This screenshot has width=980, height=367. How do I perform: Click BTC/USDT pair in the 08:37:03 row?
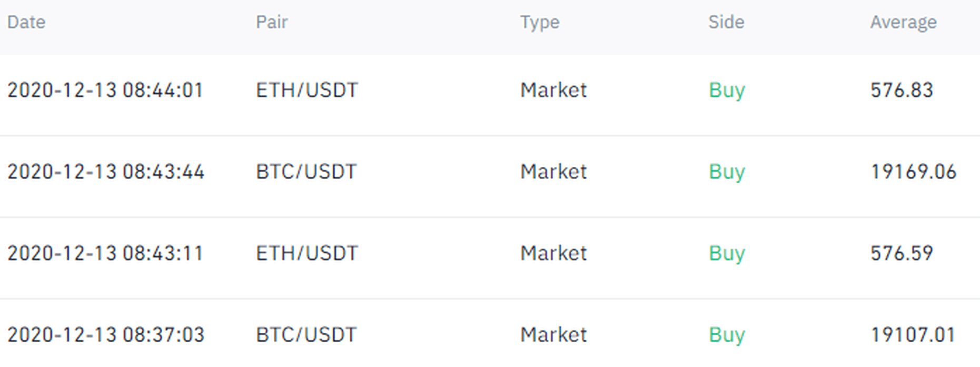click(x=306, y=335)
